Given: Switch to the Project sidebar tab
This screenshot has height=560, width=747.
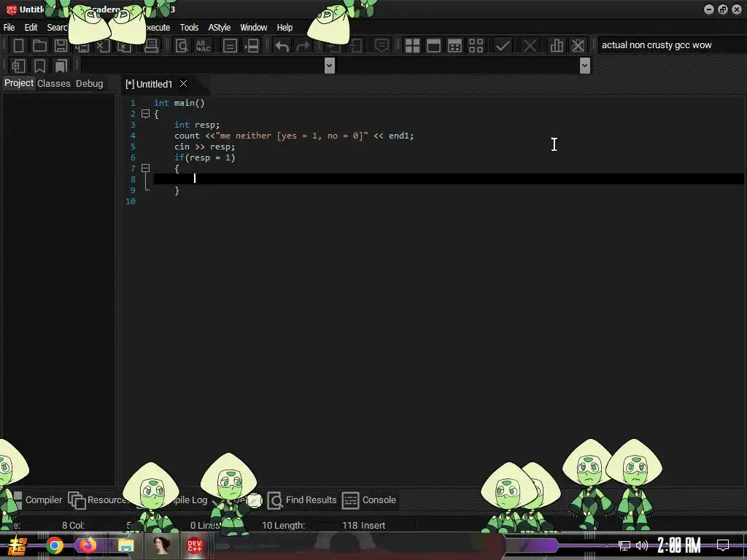Looking at the screenshot, I should [19, 83].
